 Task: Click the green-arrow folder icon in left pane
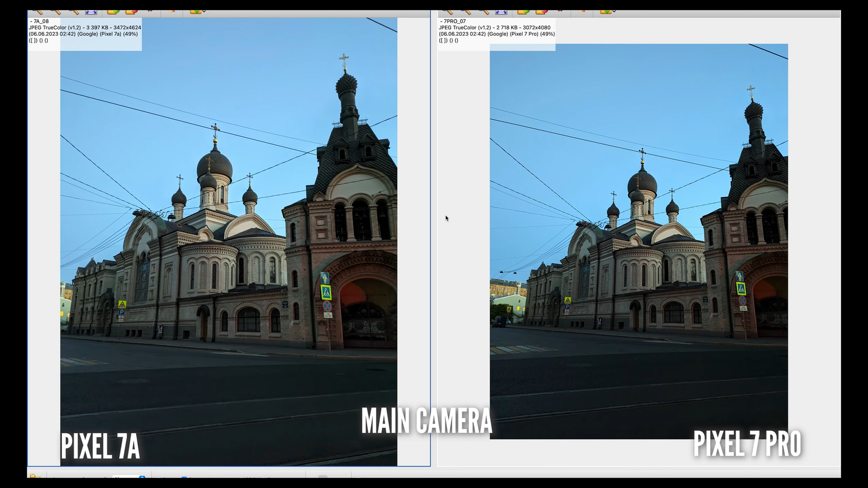(x=113, y=11)
